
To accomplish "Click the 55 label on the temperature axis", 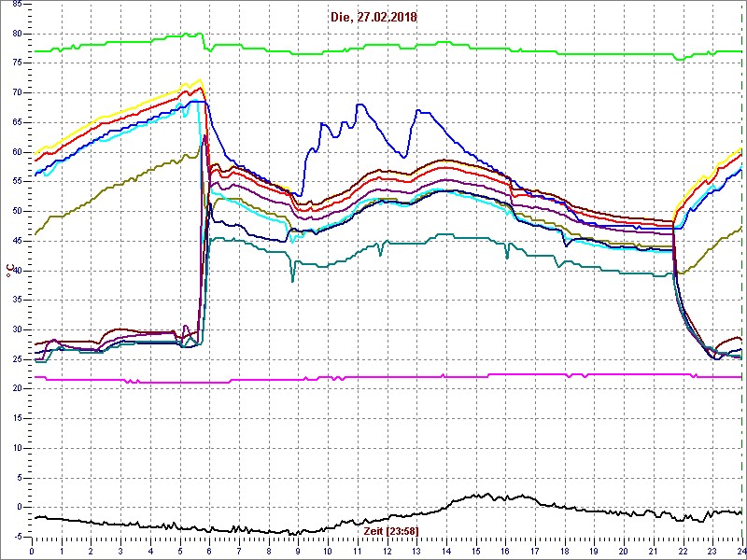I will tap(17, 182).
